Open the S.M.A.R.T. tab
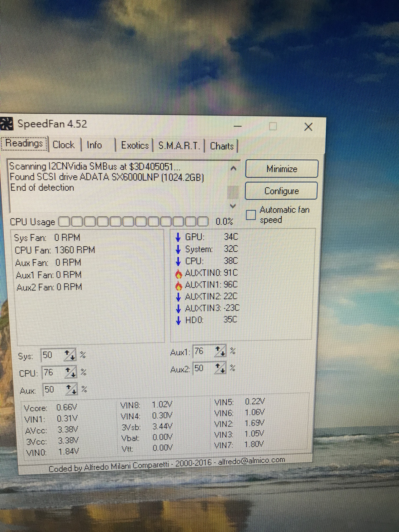Screen dimensions: 399x532 pyautogui.click(x=179, y=146)
